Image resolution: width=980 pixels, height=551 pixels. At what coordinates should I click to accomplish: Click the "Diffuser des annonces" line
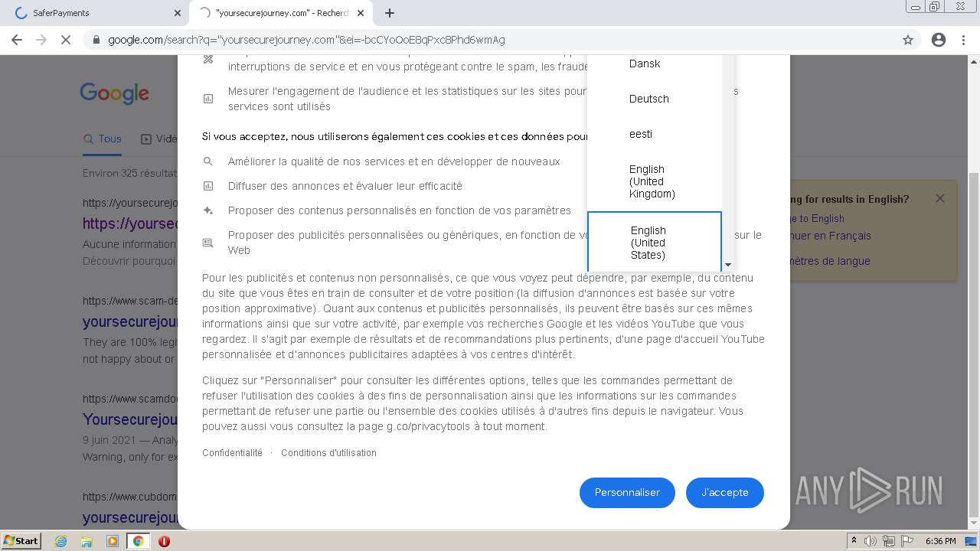click(345, 186)
